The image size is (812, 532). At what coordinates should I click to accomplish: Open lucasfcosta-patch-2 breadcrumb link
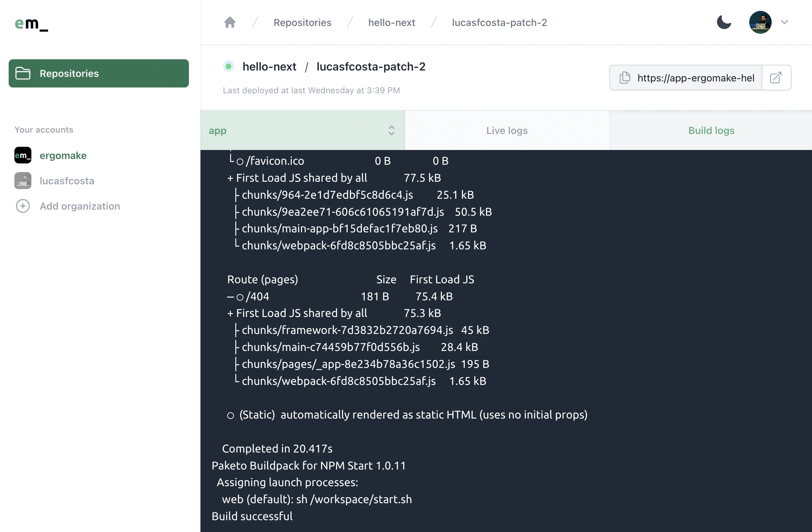click(x=499, y=22)
